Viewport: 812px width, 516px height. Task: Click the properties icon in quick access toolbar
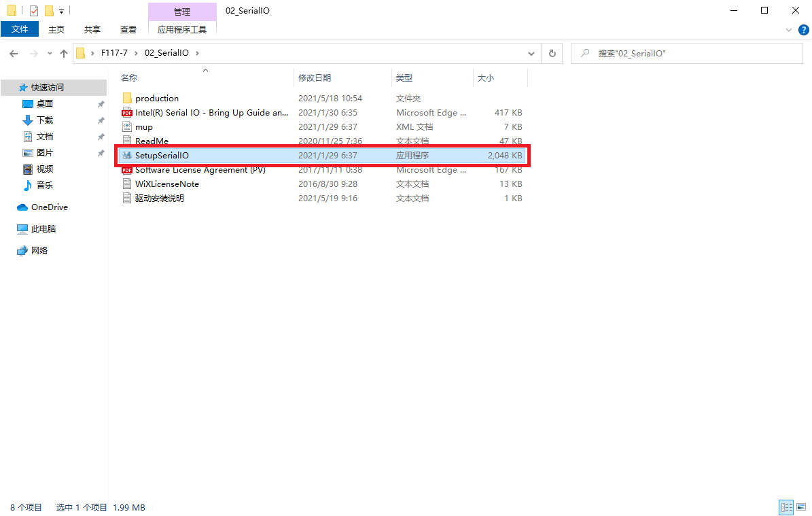point(34,10)
